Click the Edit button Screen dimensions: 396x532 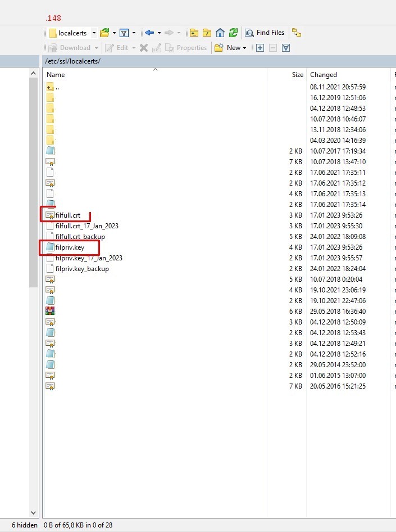click(117, 48)
